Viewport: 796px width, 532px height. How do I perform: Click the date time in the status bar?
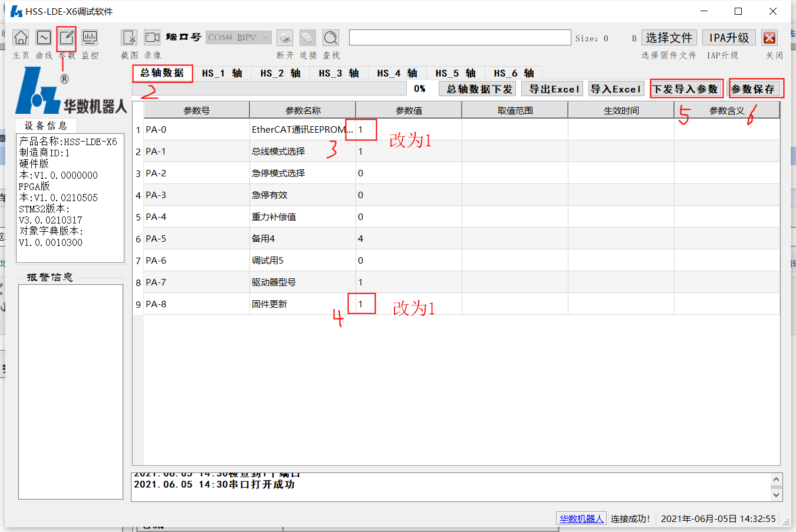(x=718, y=519)
